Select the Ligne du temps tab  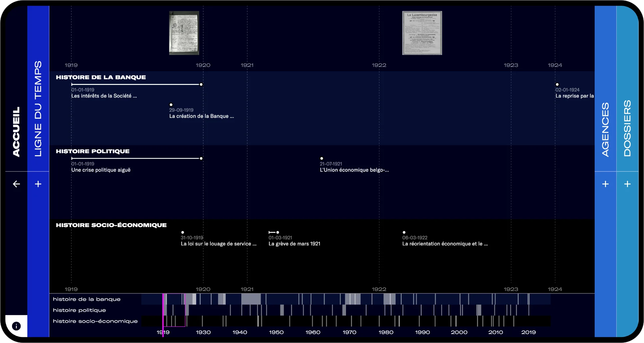coord(38,109)
